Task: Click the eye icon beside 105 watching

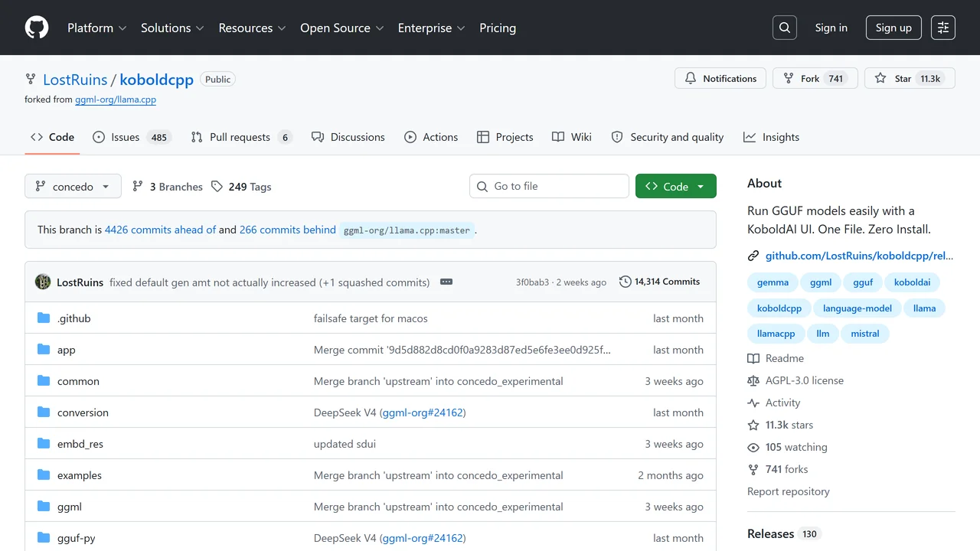Action: (x=753, y=447)
